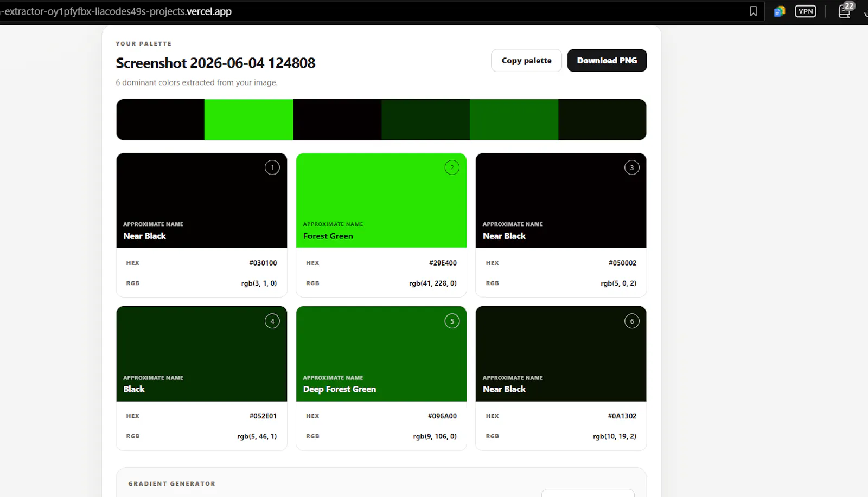This screenshot has height=497, width=868.
Task: Click the Screenshot 2026-06-04 124808 title
Action: click(215, 63)
